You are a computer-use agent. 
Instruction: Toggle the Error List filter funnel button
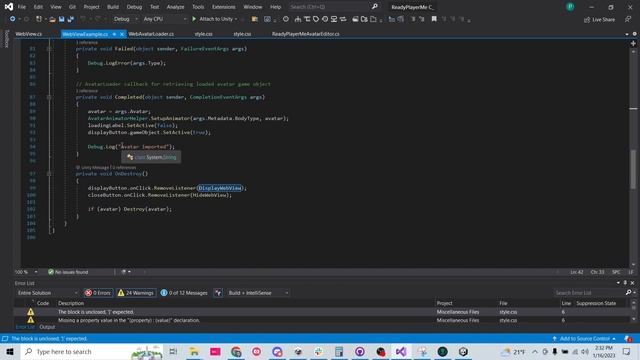[218, 293]
